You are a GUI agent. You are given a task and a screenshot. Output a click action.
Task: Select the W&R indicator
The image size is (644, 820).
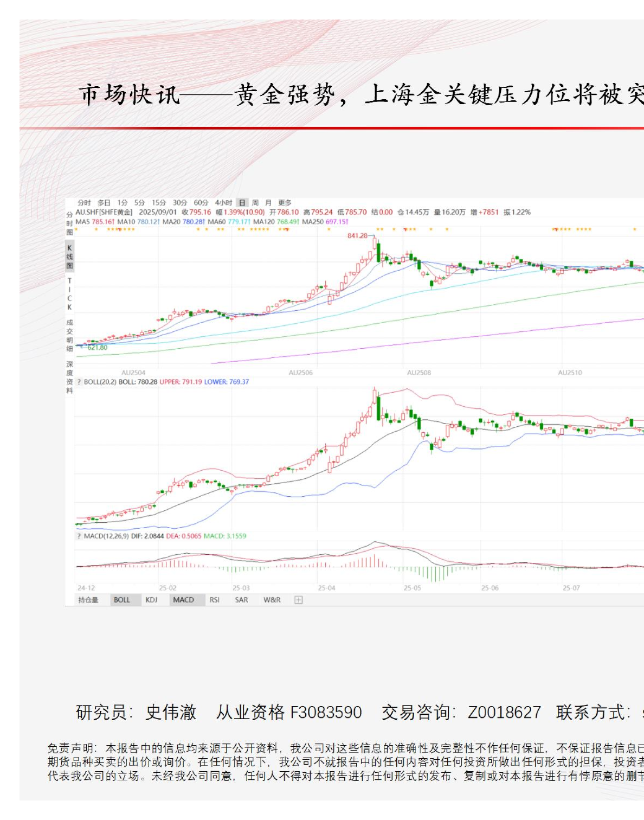[x=272, y=600]
